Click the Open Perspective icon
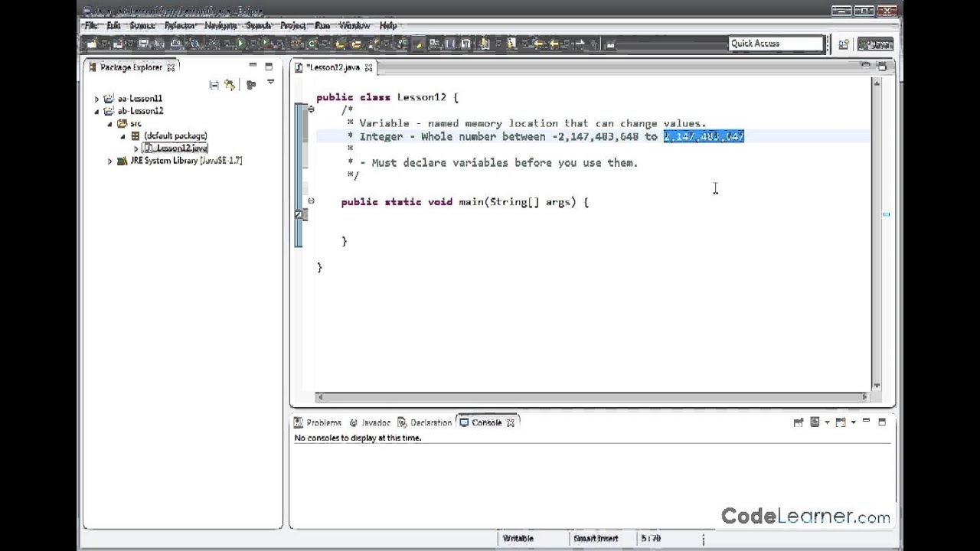The height and width of the screenshot is (551, 980). click(x=844, y=44)
